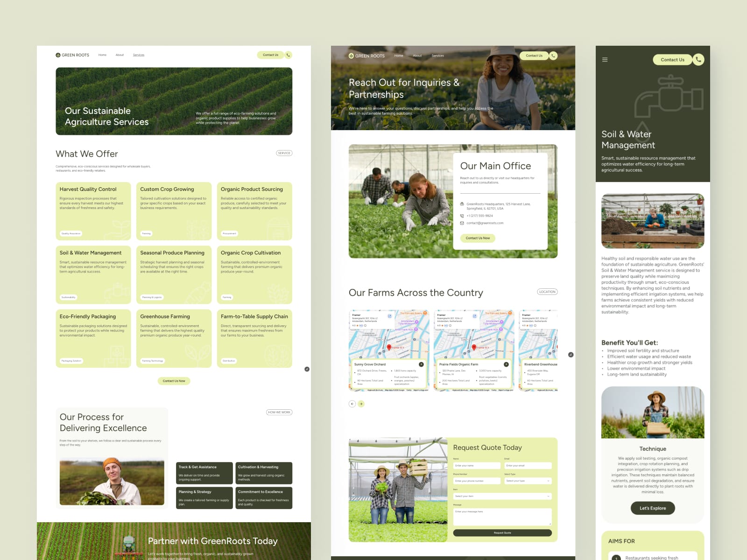The height and width of the screenshot is (560, 747).
Task: Click the Green Roots logo on the contact page
Action: [x=366, y=56]
